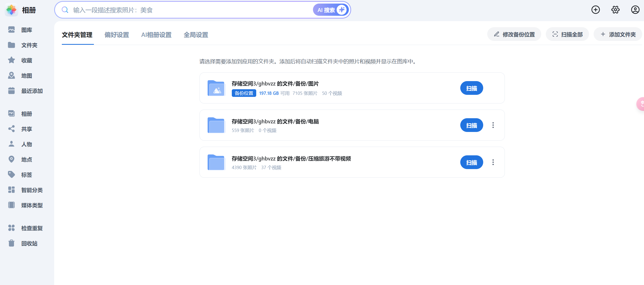Open more options for 压缩旅游不带视频 folder

coord(493,162)
